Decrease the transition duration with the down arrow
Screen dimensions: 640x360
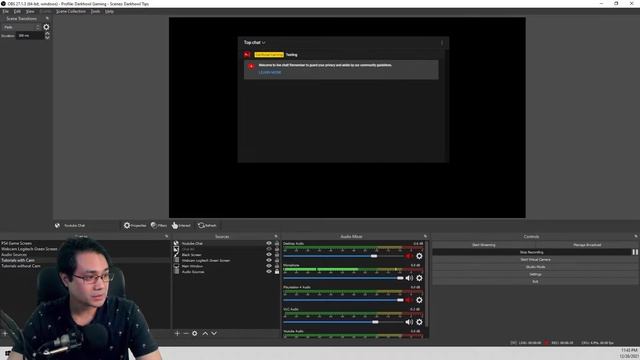click(x=47, y=38)
